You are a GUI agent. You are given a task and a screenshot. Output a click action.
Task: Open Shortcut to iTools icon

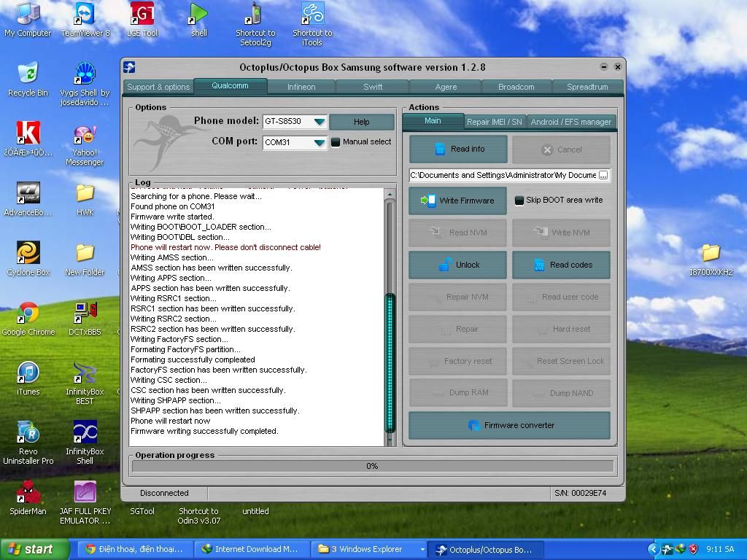[x=312, y=24]
